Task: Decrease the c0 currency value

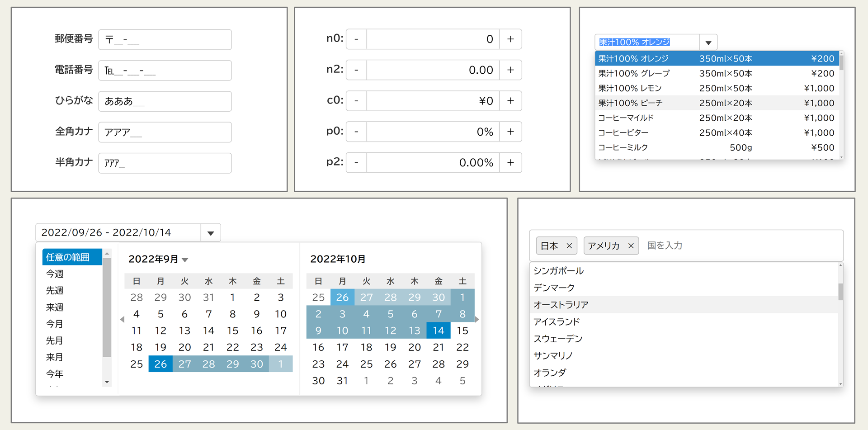Action: tap(356, 101)
